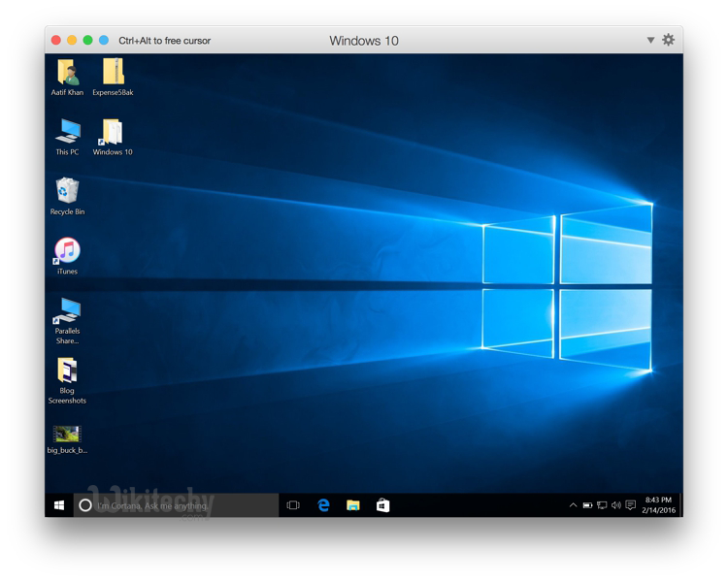Open the Action Center notifications icon
728x581 pixels.
[630, 505]
